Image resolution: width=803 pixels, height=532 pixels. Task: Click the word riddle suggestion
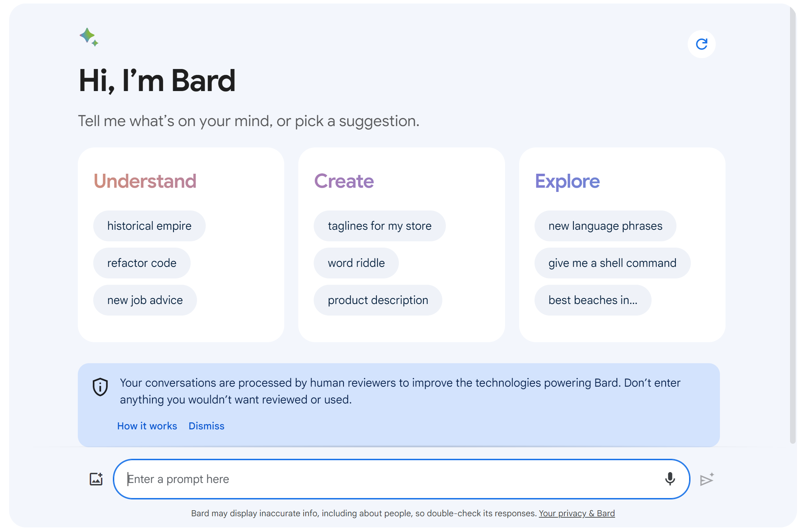click(356, 263)
